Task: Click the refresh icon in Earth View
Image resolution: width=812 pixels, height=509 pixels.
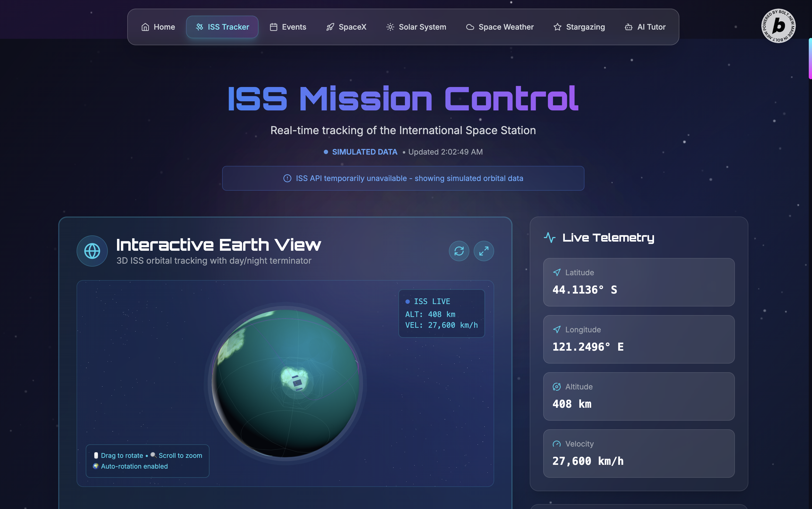Action: (459, 251)
